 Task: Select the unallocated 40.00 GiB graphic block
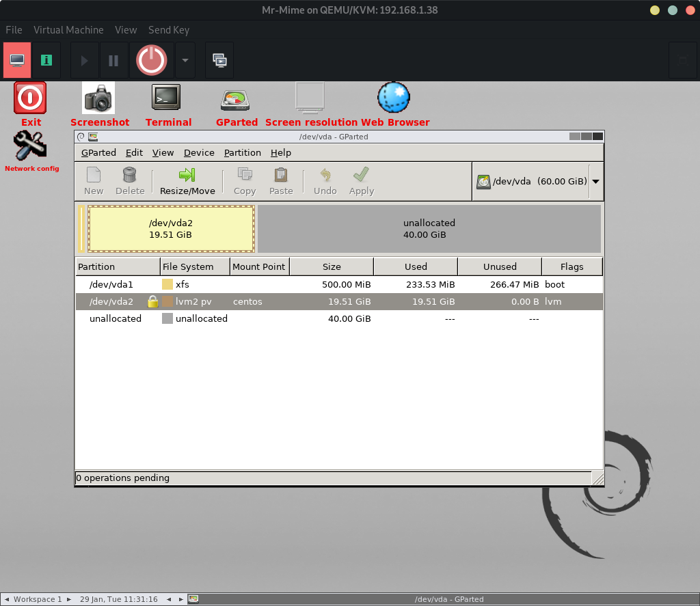[x=429, y=229]
